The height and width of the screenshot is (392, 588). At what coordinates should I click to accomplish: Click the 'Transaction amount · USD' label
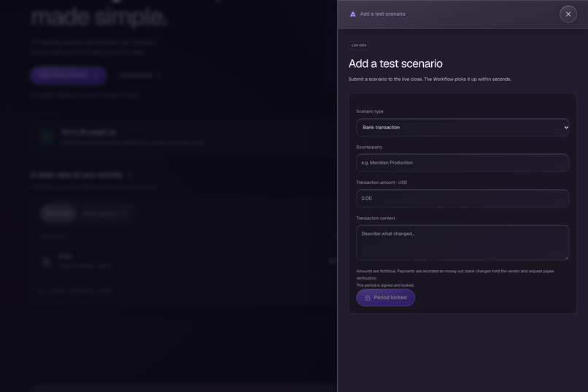(x=382, y=182)
